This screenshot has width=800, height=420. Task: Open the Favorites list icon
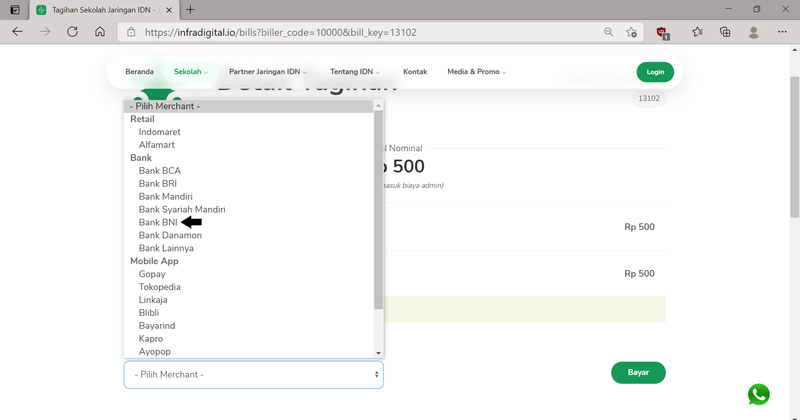coord(697,32)
